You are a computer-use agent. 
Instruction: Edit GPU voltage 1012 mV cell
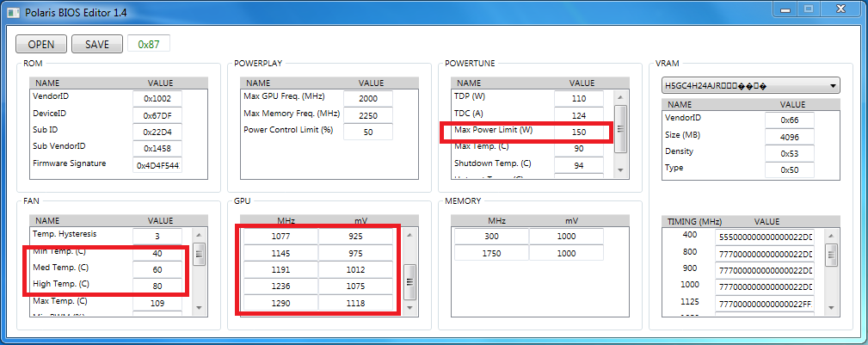(x=355, y=269)
